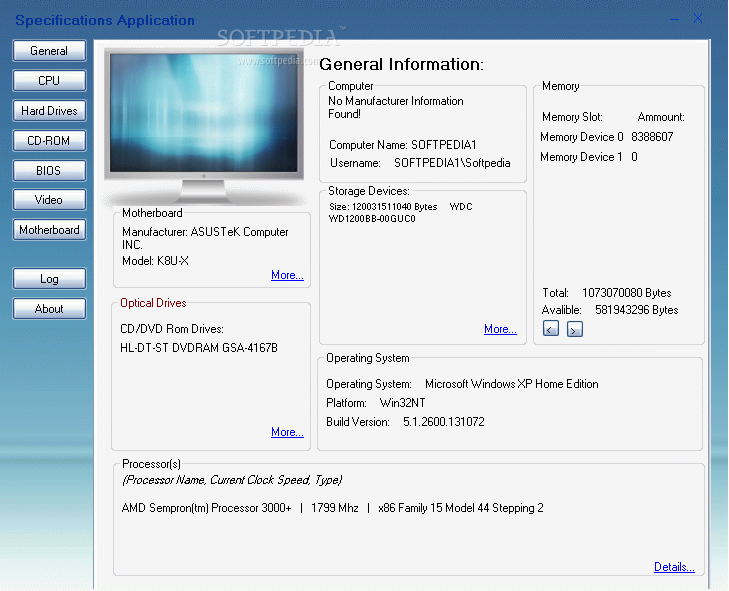Click HL-DT-ST DVDRAM GSA-4167B drive entry
The height and width of the screenshot is (591, 729).
[199, 348]
